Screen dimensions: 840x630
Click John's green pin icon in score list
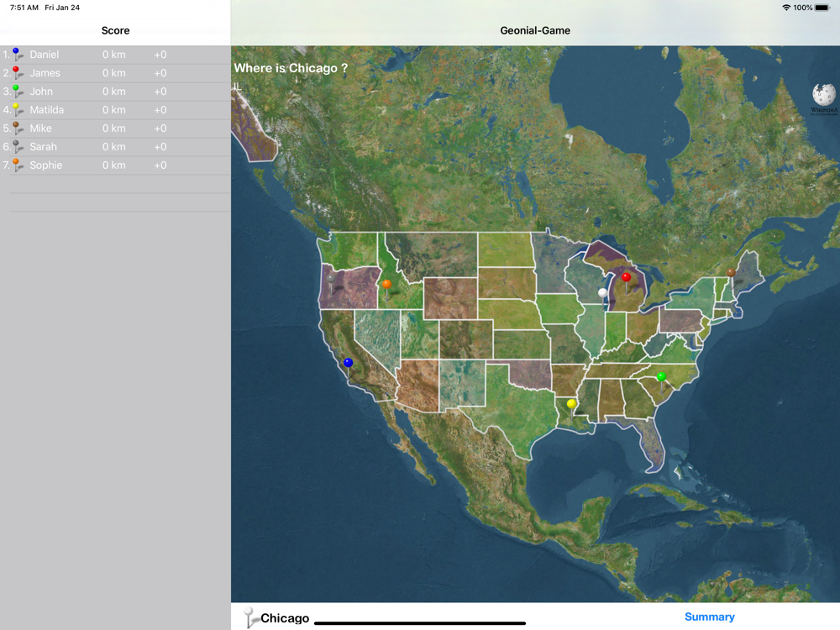(18, 91)
